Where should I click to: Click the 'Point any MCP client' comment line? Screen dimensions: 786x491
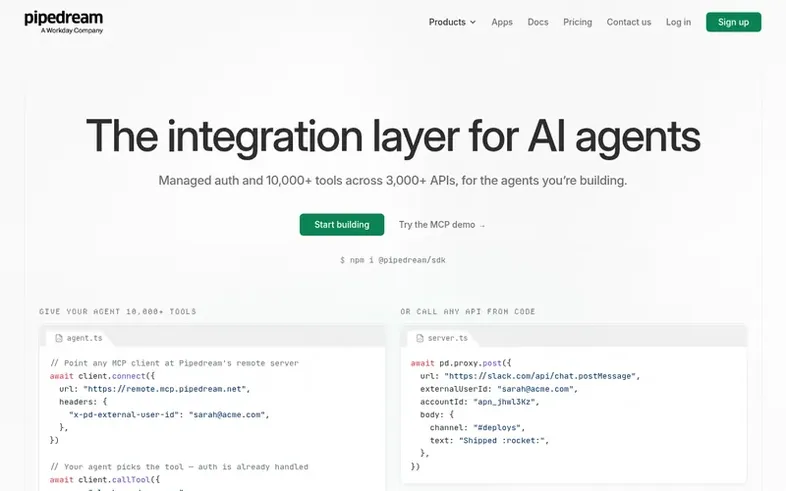174,363
